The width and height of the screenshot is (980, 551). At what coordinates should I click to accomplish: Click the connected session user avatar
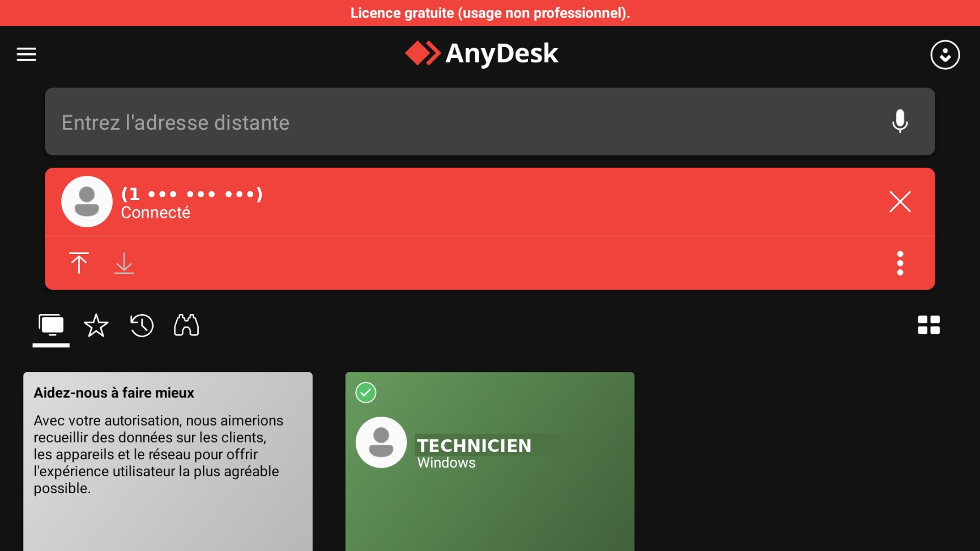[x=87, y=201]
